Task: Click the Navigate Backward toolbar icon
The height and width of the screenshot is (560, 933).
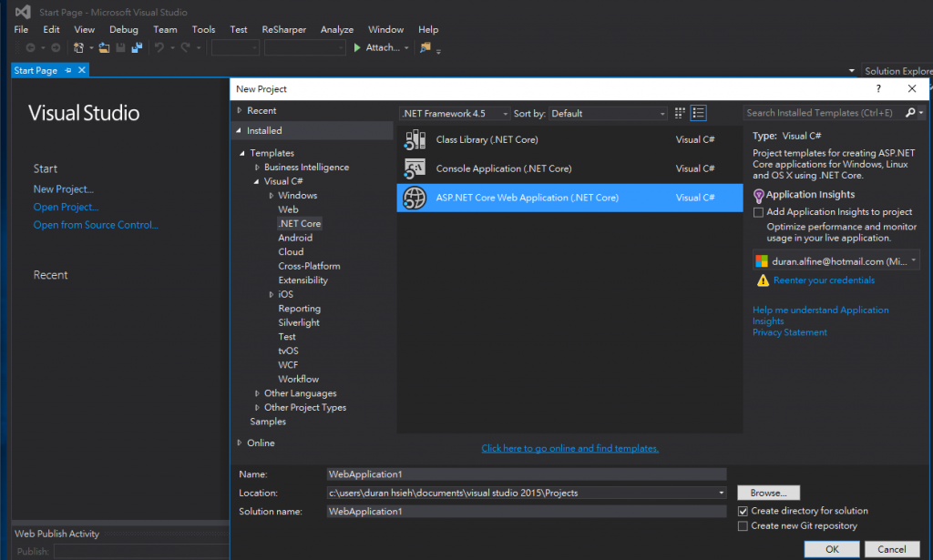Action: pos(30,47)
